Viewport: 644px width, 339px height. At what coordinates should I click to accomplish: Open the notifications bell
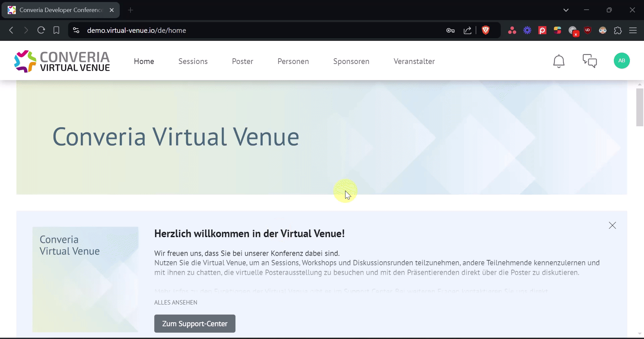558,61
